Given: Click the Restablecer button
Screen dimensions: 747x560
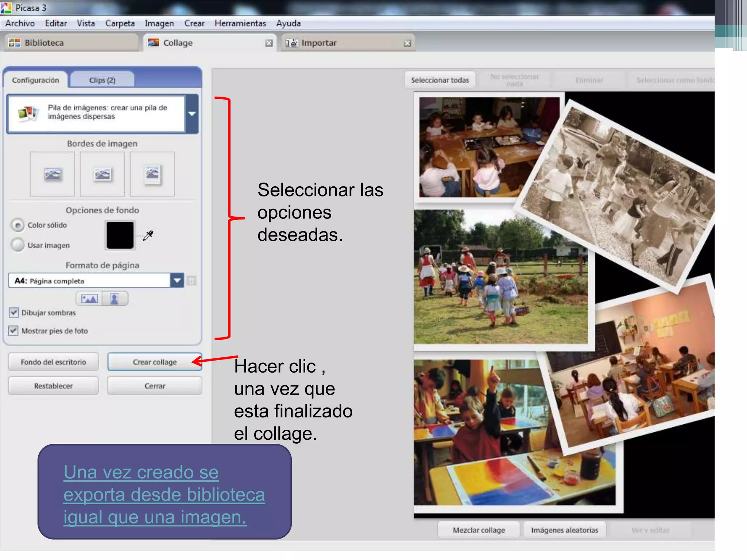Looking at the screenshot, I should pyautogui.click(x=53, y=386).
